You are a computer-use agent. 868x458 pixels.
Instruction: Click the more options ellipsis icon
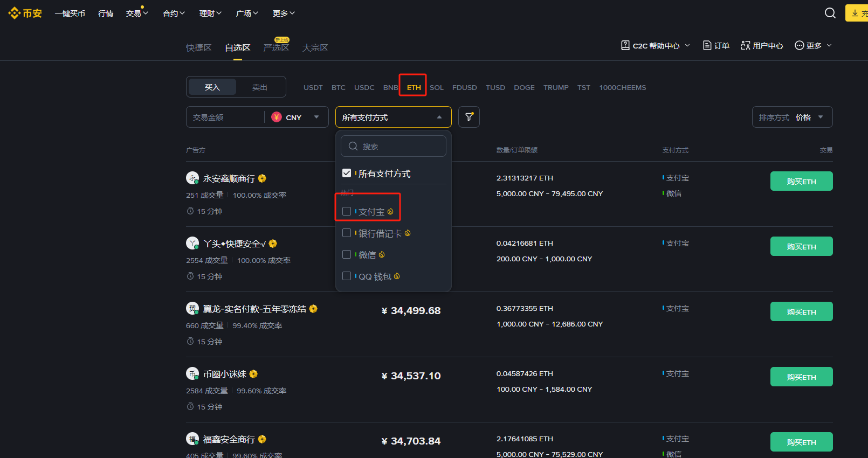click(800, 45)
